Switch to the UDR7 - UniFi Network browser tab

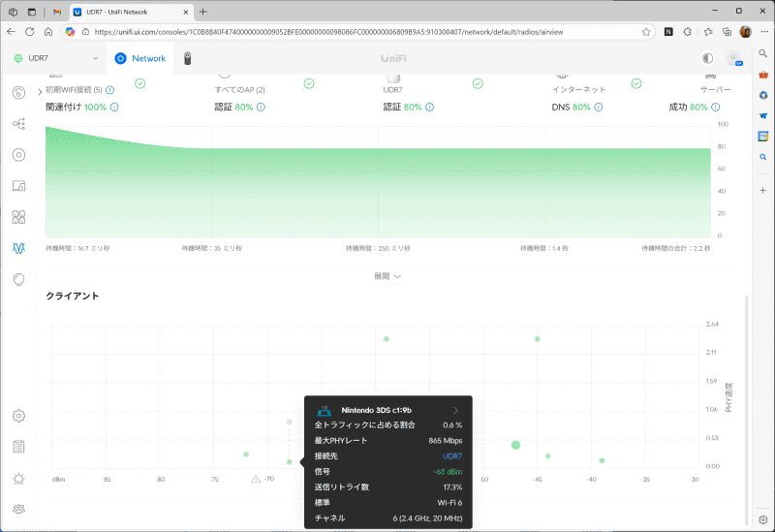(x=131, y=12)
